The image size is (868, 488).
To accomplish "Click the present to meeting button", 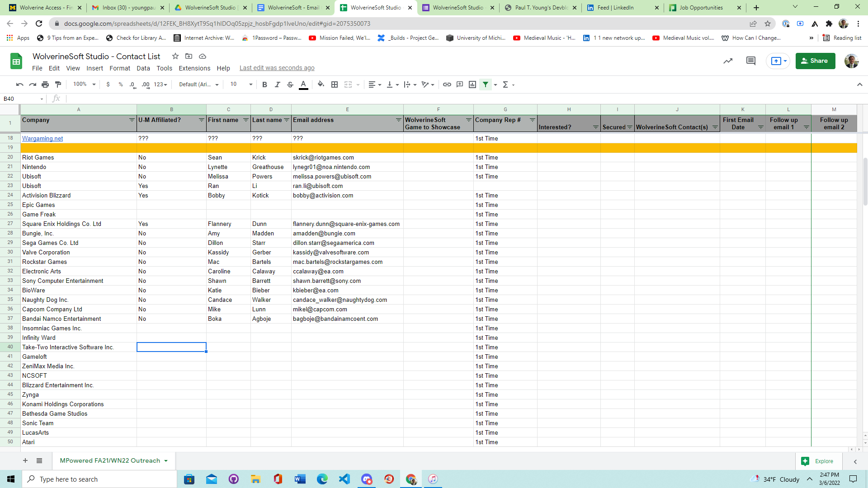I will pos(778,61).
